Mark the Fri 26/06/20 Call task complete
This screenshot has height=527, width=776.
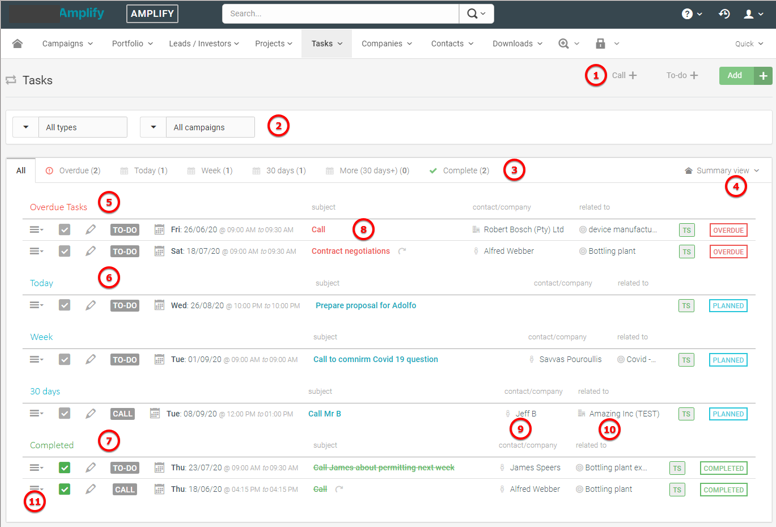click(64, 230)
